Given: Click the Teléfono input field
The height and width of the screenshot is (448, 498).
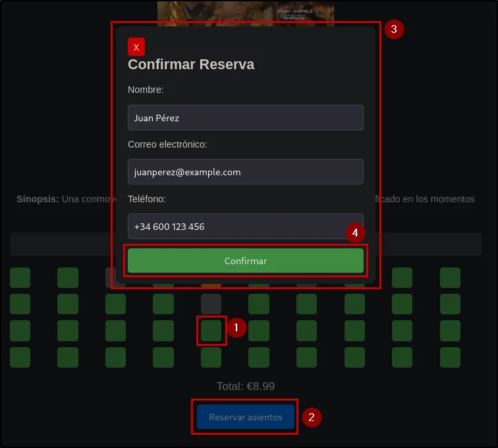Looking at the screenshot, I should point(246,226).
